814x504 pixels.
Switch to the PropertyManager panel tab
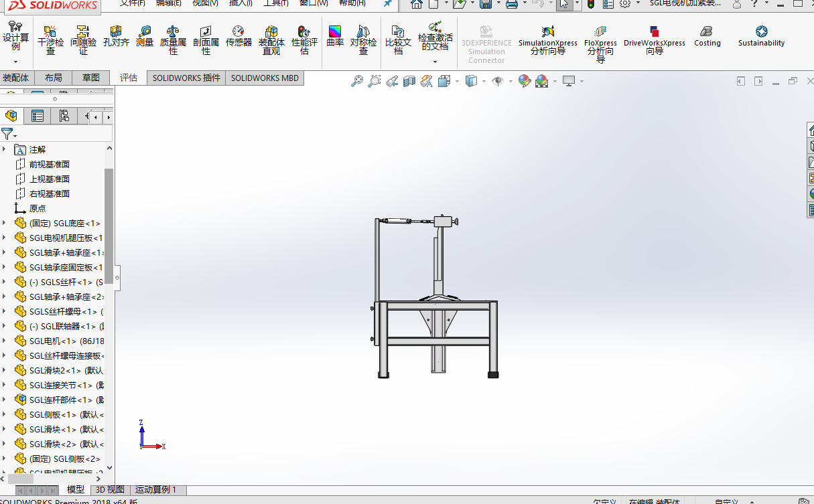(x=38, y=116)
